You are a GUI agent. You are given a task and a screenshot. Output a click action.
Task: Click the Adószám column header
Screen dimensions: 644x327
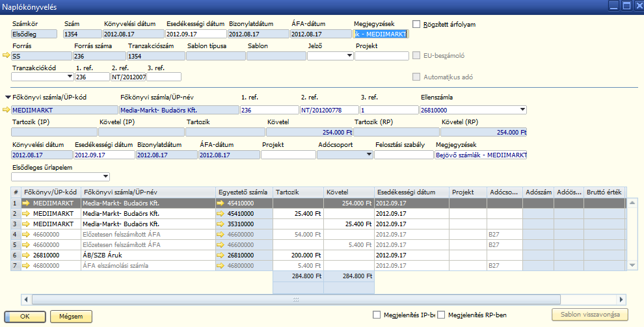[538, 192]
